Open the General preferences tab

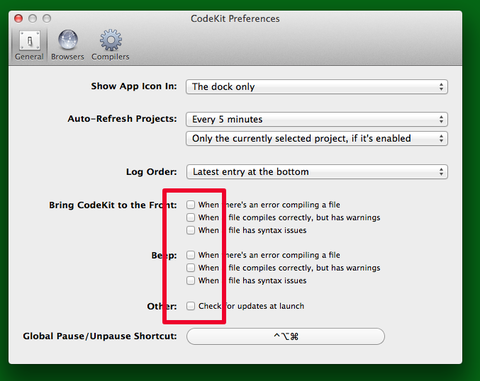coord(29,46)
